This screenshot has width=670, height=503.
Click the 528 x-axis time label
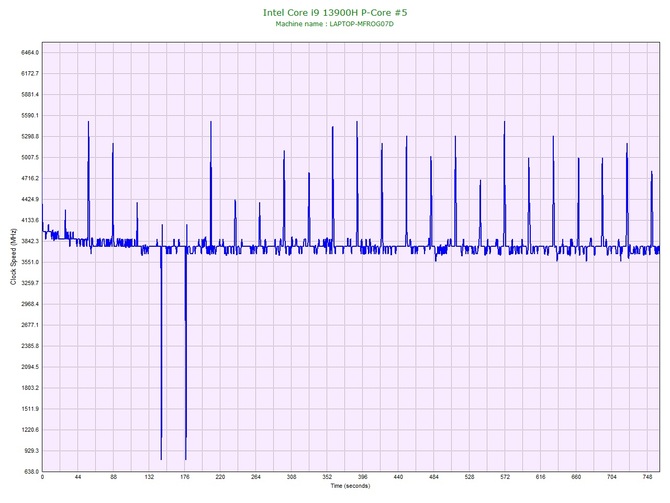point(469,477)
